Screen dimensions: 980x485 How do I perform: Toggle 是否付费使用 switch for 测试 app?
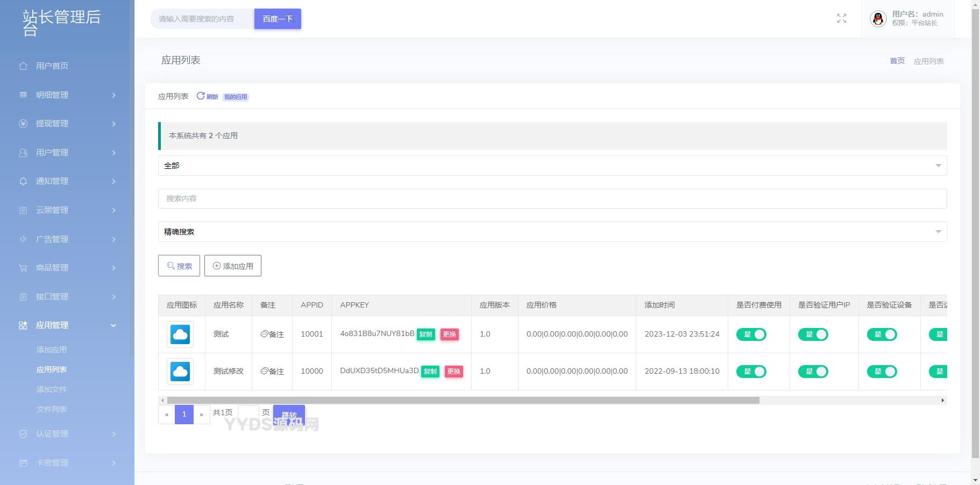coord(751,334)
